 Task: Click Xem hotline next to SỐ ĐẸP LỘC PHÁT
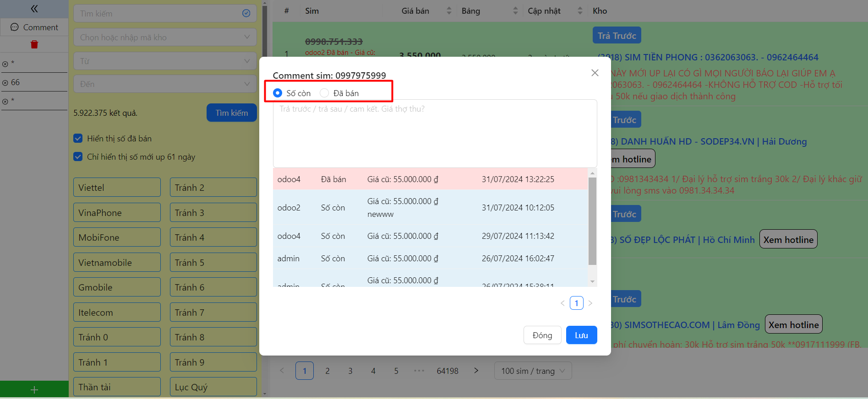[788, 239]
